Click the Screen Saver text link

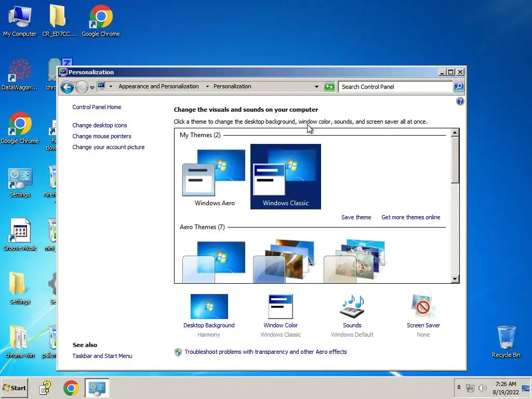423,325
